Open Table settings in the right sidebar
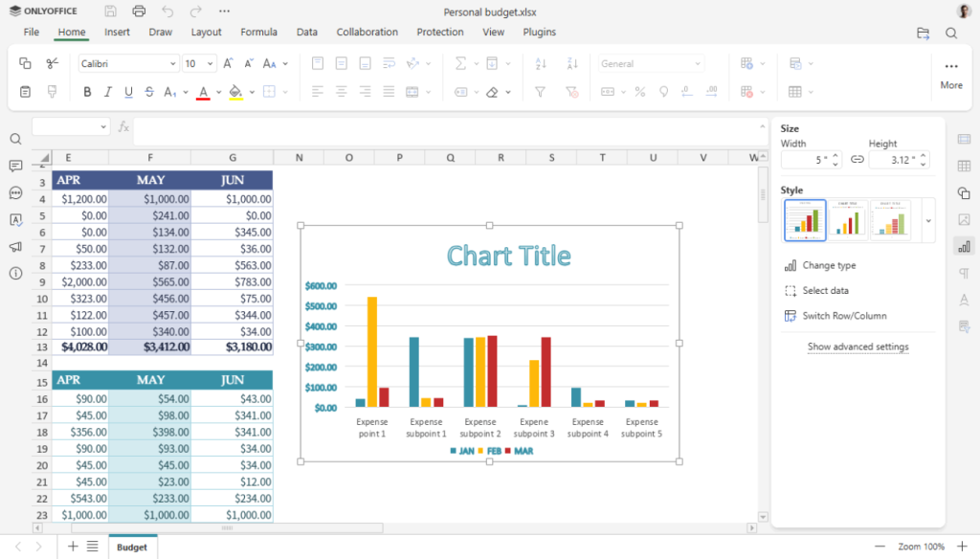Image resolution: width=980 pixels, height=559 pixels. point(966,166)
